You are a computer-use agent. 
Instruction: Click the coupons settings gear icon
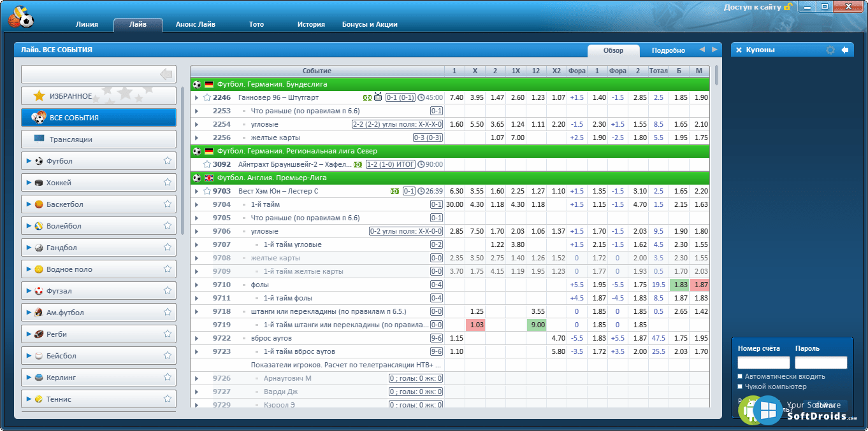pyautogui.click(x=830, y=50)
